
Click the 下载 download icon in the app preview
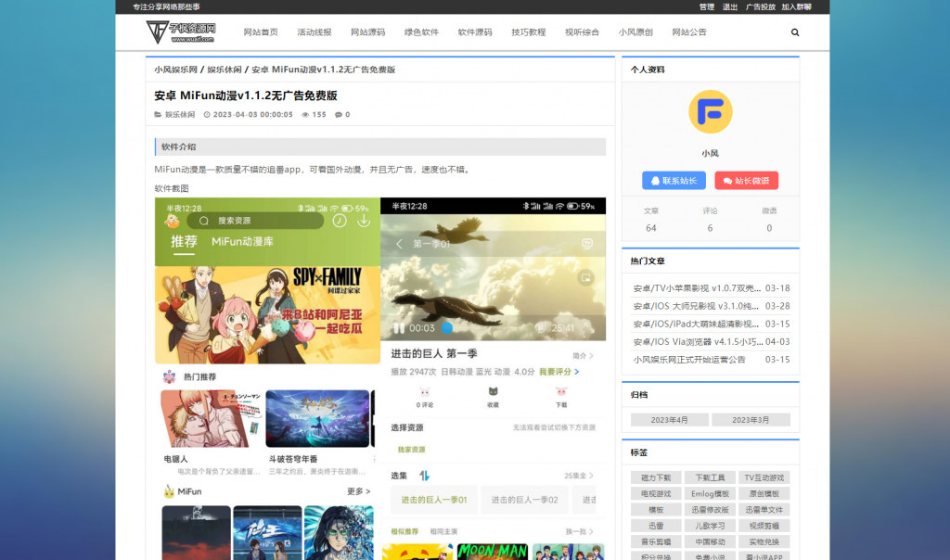point(561,392)
